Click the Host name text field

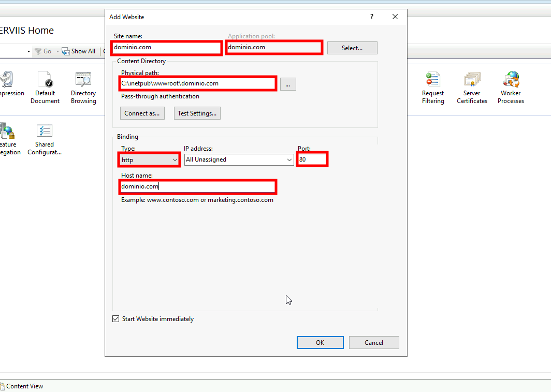click(x=197, y=186)
